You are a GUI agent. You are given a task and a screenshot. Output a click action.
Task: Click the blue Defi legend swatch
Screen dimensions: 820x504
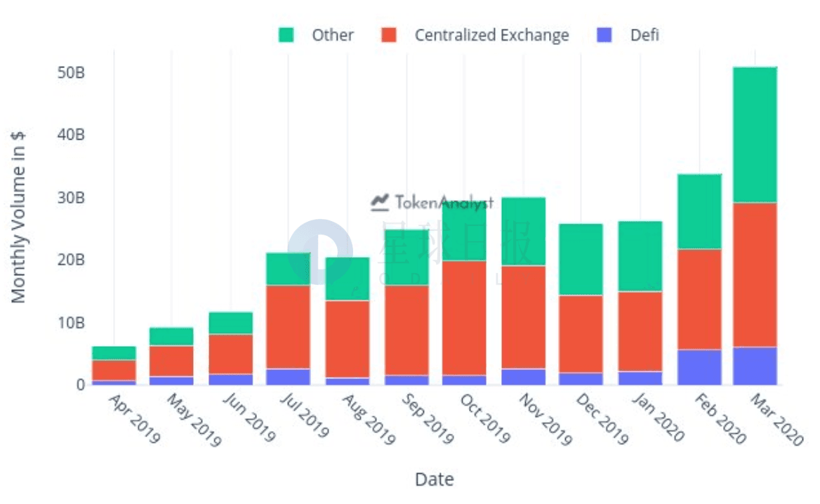604,35
